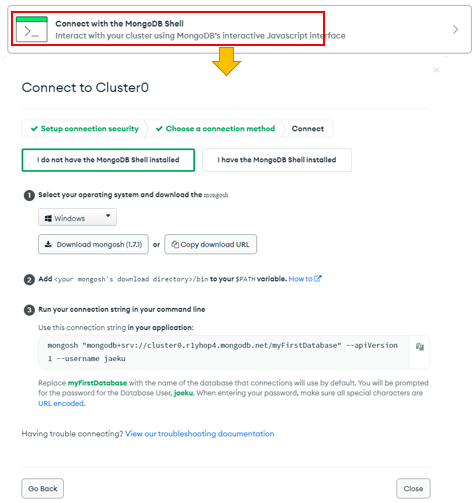473x503 pixels.
Task: View our troubleshooting documentation link
Action: coord(200,434)
